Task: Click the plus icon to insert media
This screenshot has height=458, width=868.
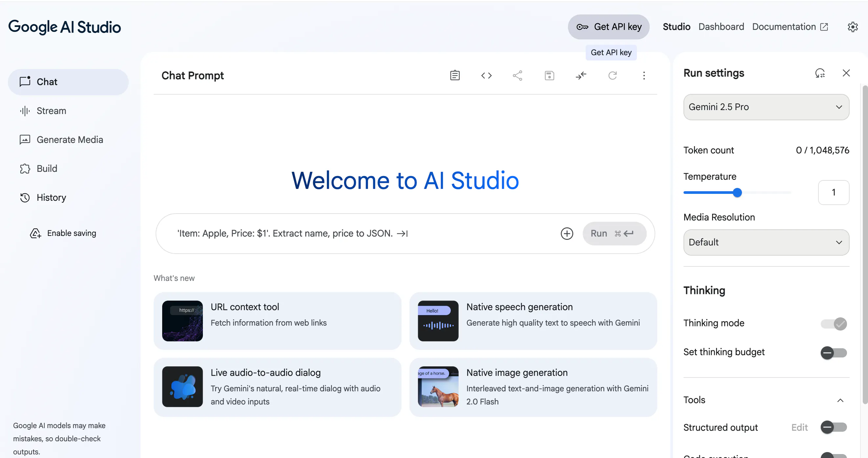Action: pos(567,233)
